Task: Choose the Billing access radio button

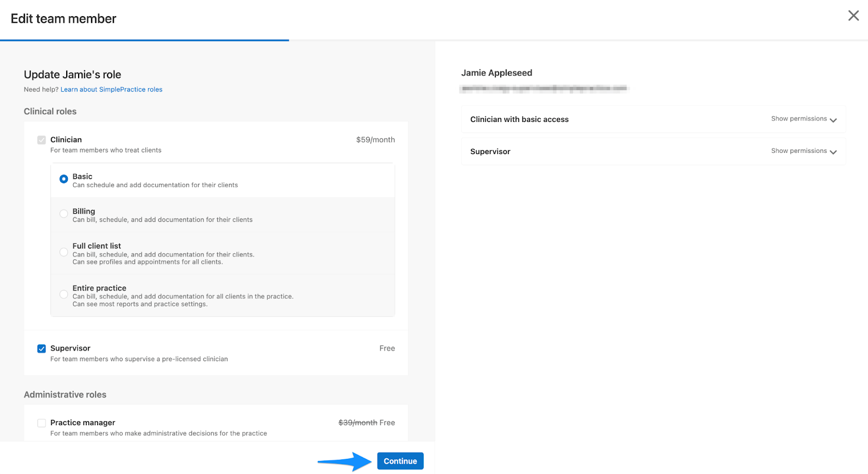Action: tap(64, 214)
